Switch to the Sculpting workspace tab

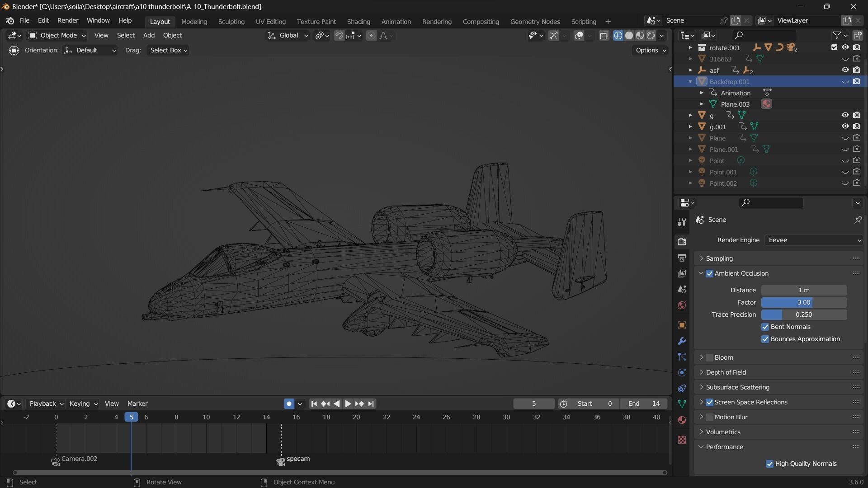(x=231, y=22)
